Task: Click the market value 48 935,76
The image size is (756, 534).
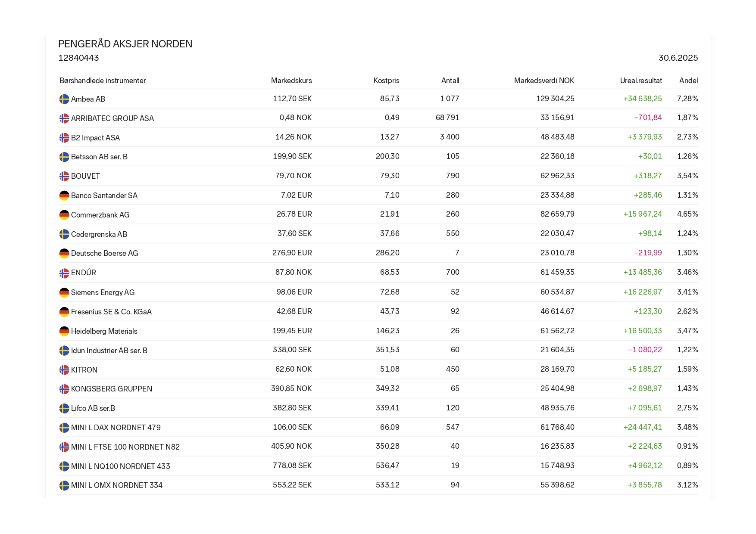Action: [557, 408]
